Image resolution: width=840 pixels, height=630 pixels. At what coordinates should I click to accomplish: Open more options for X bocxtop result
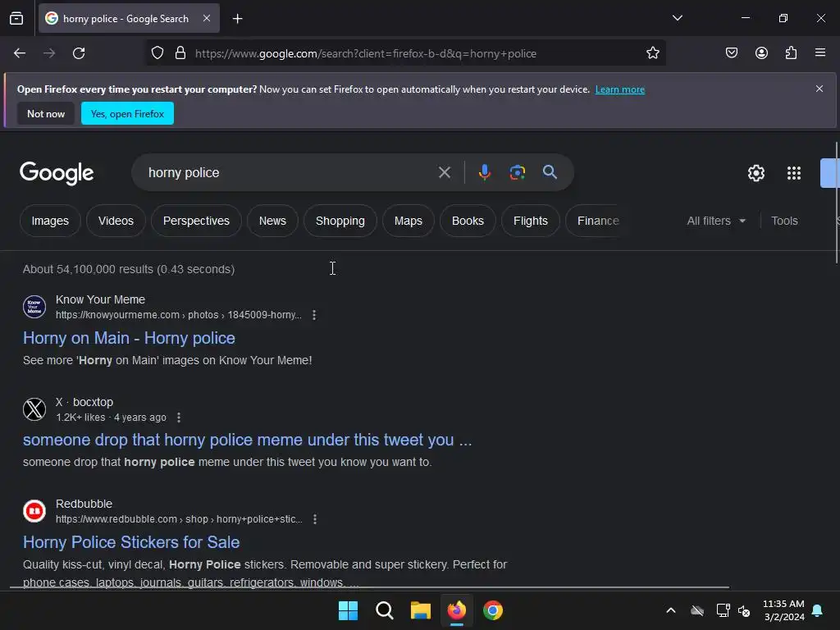179,418
